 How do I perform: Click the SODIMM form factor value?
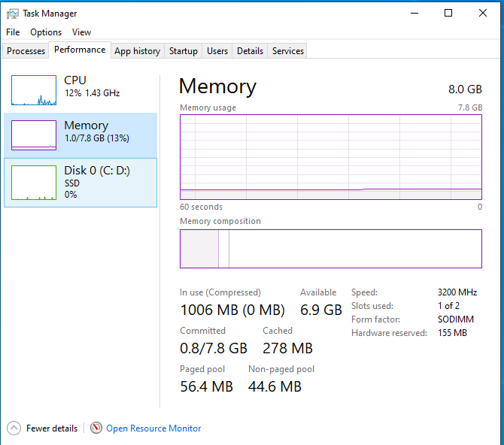pyautogui.click(x=456, y=319)
